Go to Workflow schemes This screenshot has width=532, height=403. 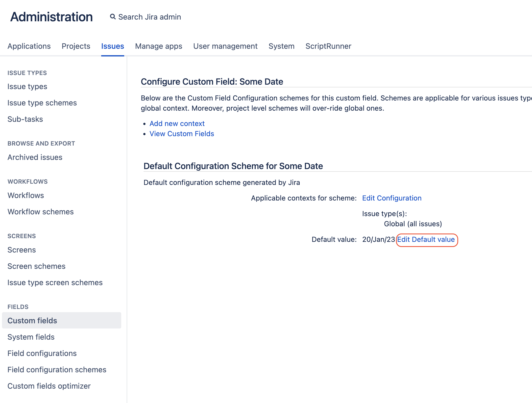click(x=41, y=212)
